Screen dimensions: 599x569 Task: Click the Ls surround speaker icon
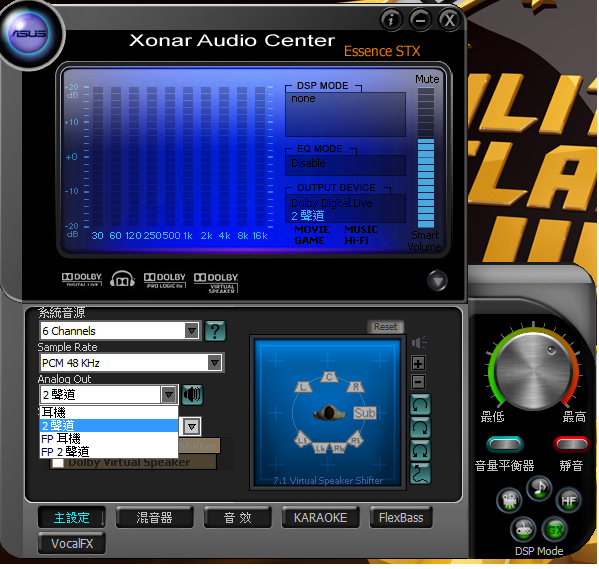302,440
